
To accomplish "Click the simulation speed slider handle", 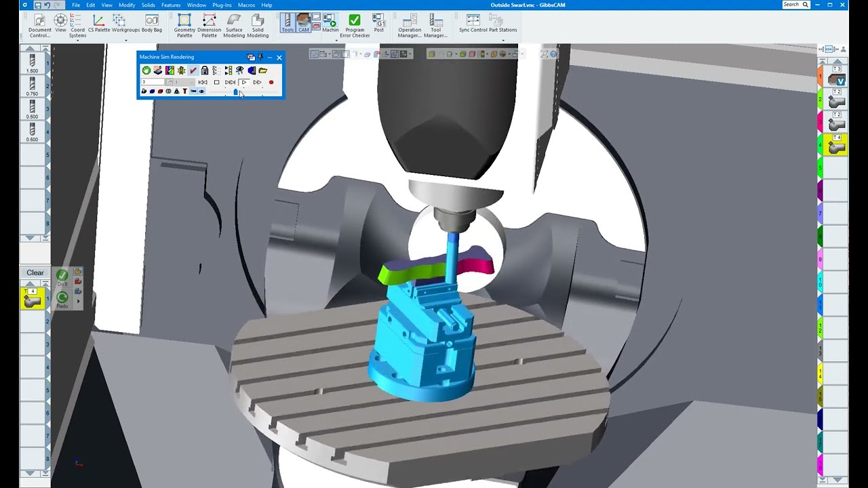I will (x=235, y=91).
